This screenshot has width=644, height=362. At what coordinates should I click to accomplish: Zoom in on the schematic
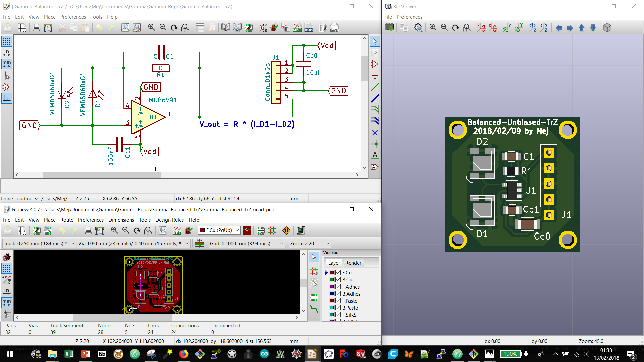pyautogui.click(x=152, y=28)
